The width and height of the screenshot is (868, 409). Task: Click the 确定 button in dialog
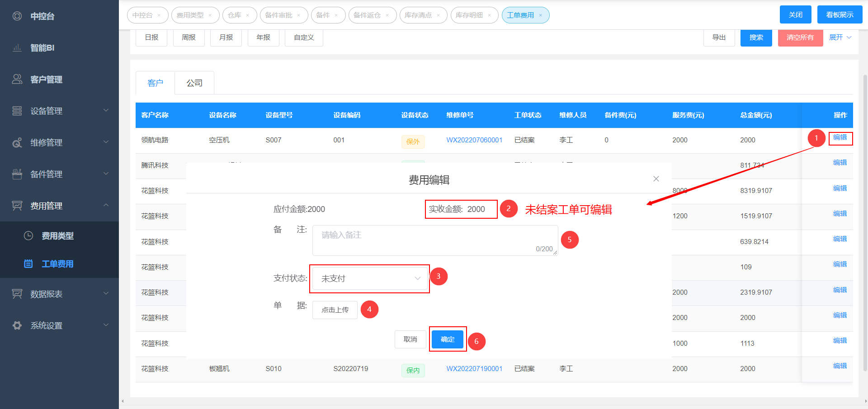coord(448,339)
